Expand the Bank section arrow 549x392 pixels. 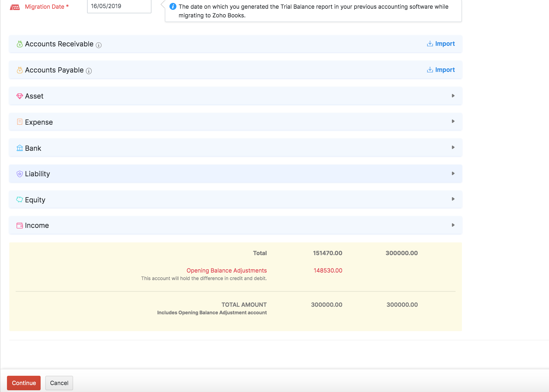pyautogui.click(x=453, y=147)
